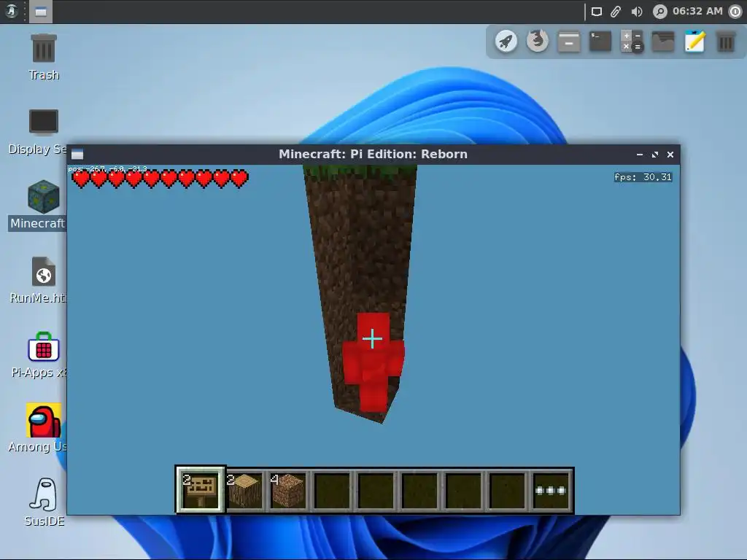Open the archive drawer dock icon
The width and height of the screenshot is (747, 560).
pyautogui.click(x=569, y=42)
